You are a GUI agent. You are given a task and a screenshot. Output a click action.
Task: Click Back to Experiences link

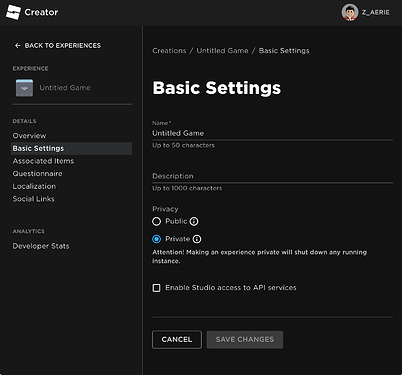tap(63, 45)
